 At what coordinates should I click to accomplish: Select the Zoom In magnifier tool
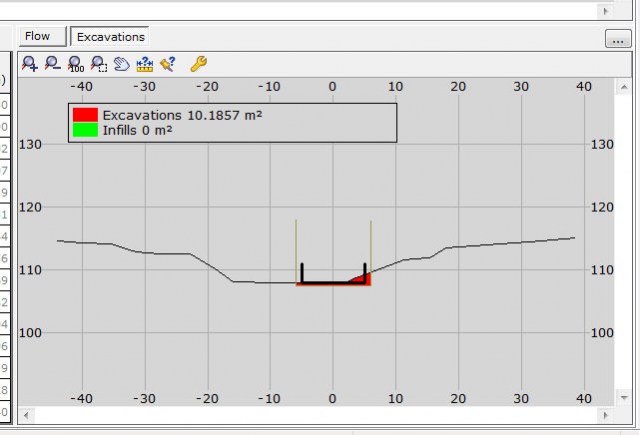click(29, 63)
